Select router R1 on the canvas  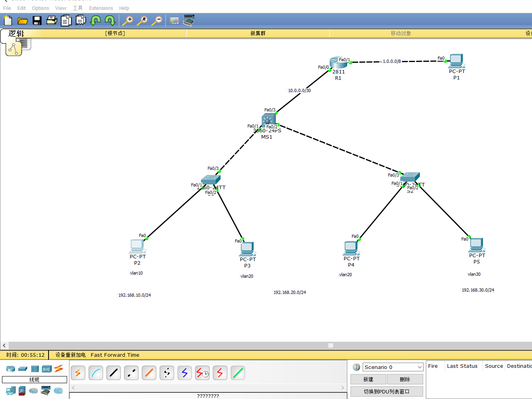(338, 63)
